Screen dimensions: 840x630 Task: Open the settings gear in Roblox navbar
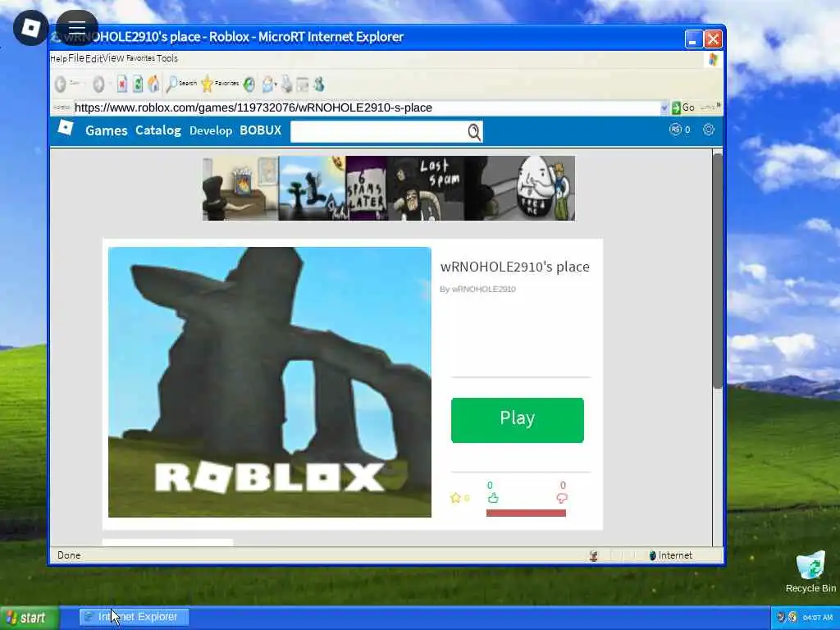pyautogui.click(x=709, y=130)
